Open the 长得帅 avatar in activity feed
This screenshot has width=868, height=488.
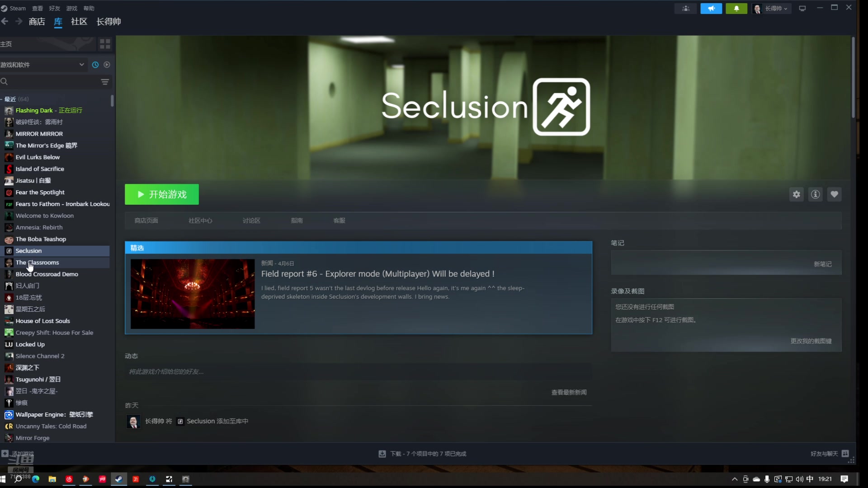tap(133, 422)
